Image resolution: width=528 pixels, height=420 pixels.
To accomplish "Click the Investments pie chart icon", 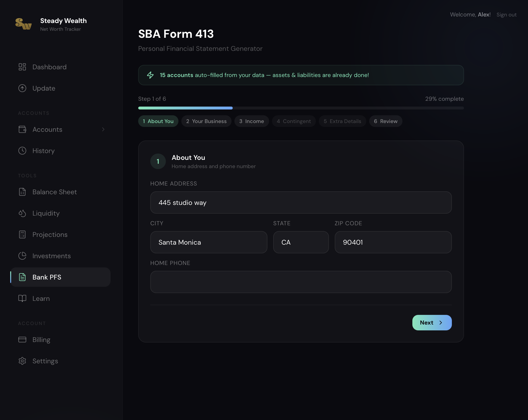I will click(22, 256).
